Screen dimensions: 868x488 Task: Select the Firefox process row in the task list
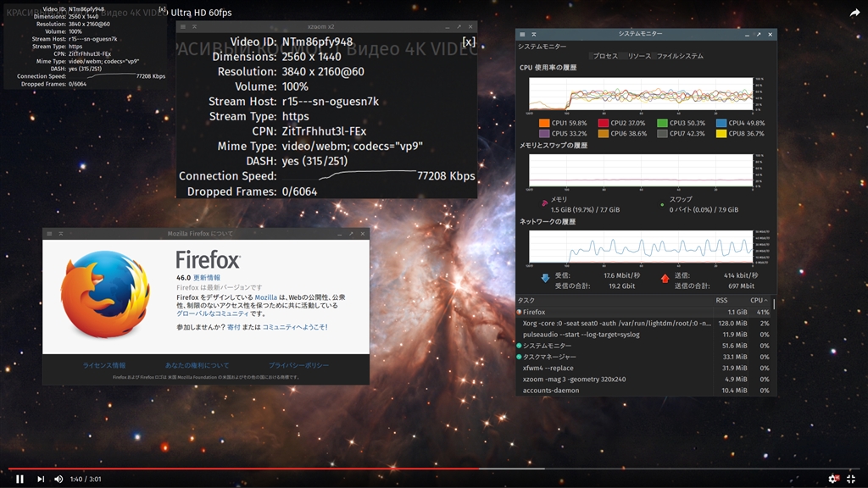tap(643, 312)
